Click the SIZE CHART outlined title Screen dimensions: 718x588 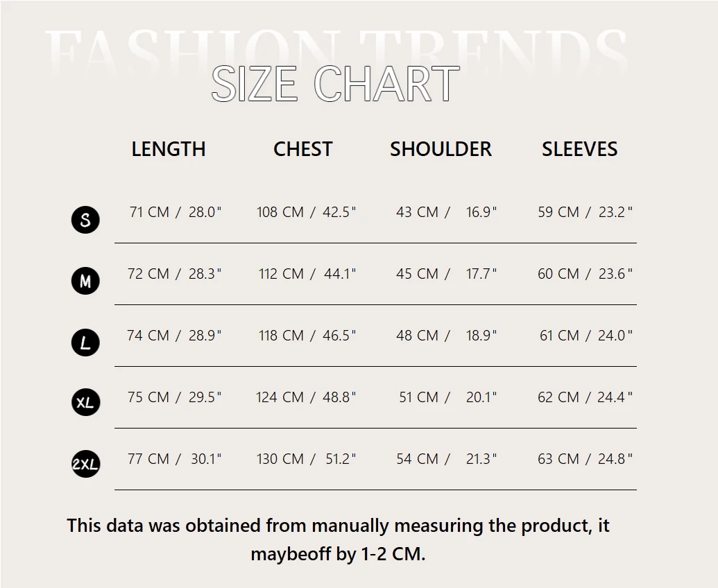click(x=335, y=84)
